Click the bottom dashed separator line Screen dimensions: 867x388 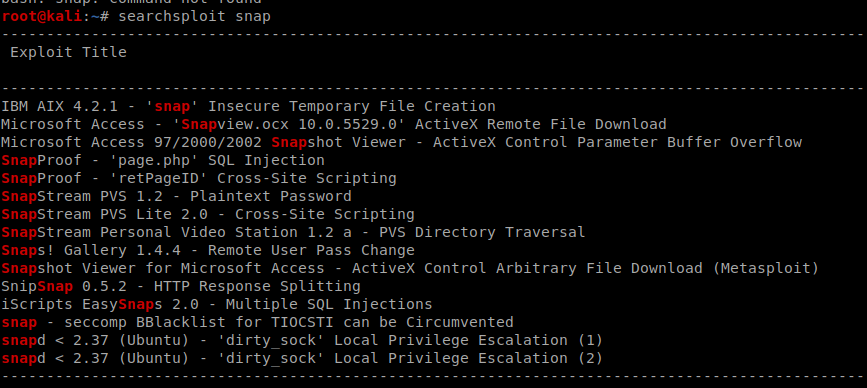(x=434, y=376)
